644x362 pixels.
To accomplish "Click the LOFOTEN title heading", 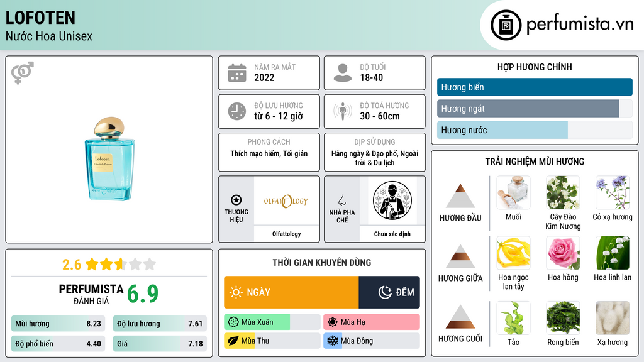I will pyautogui.click(x=40, y=18).
